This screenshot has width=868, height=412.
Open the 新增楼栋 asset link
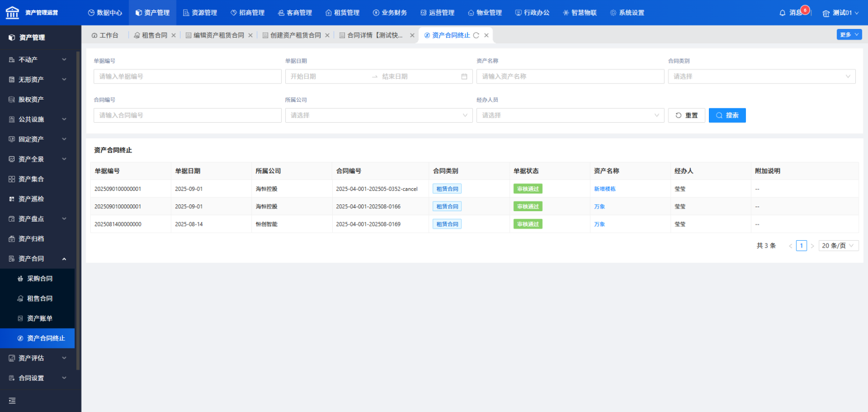(605, 189)
